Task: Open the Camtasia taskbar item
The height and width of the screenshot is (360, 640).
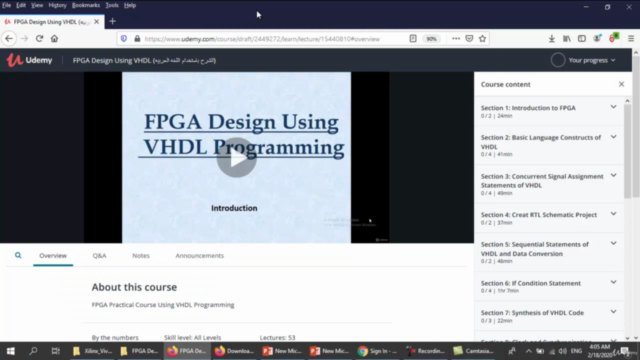Action: pos(473,351)
